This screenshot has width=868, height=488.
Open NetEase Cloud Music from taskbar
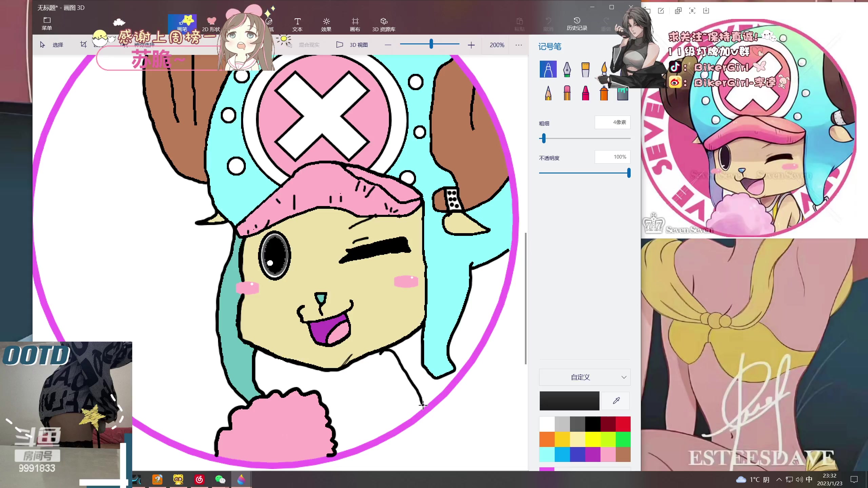[x=199, y=479]
